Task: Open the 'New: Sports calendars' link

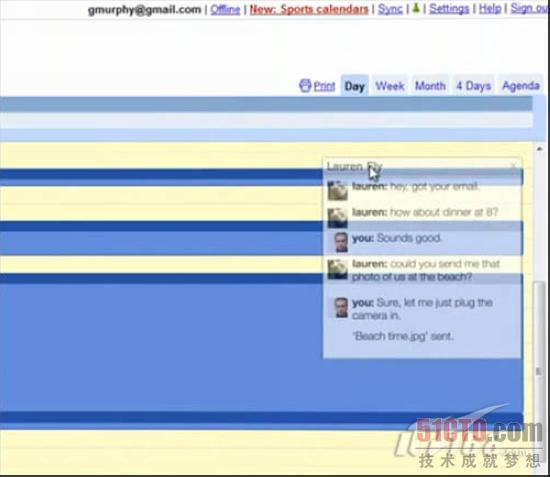Action: pos(309,9)
